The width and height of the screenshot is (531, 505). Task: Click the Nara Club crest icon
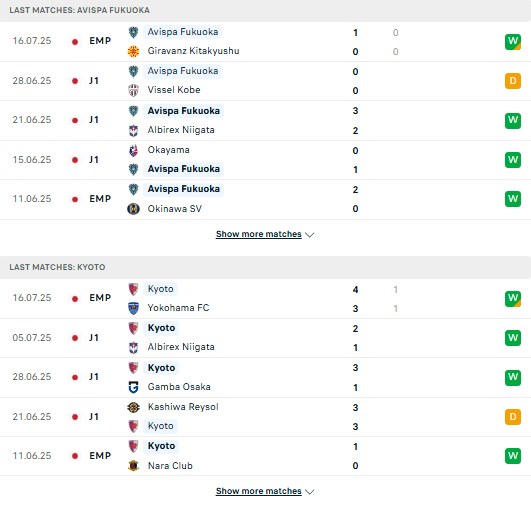click(x=133, y=466)
